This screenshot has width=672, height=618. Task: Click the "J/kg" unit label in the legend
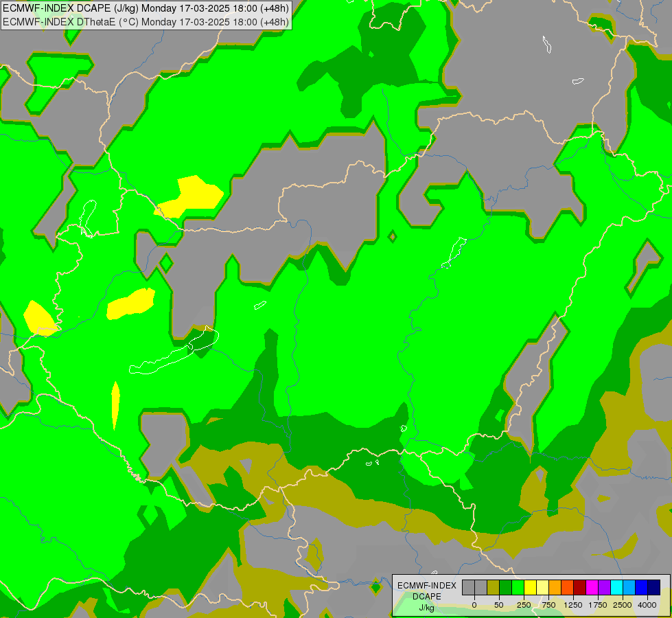tap(427, 608)
